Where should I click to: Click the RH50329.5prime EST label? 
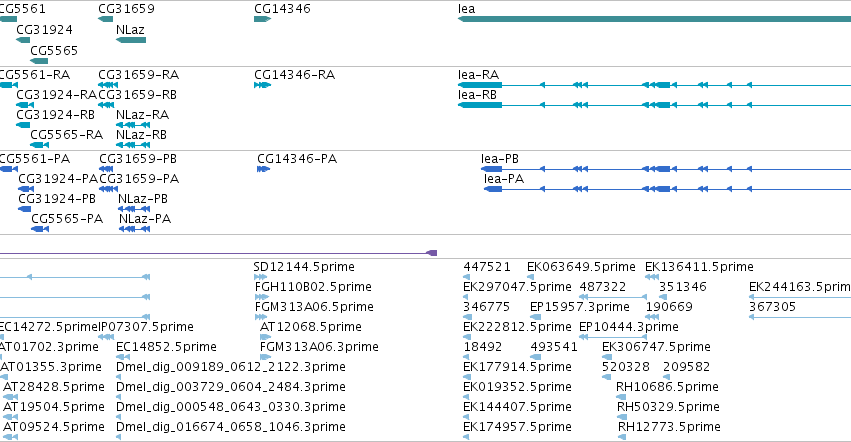(x=668, y=407)
